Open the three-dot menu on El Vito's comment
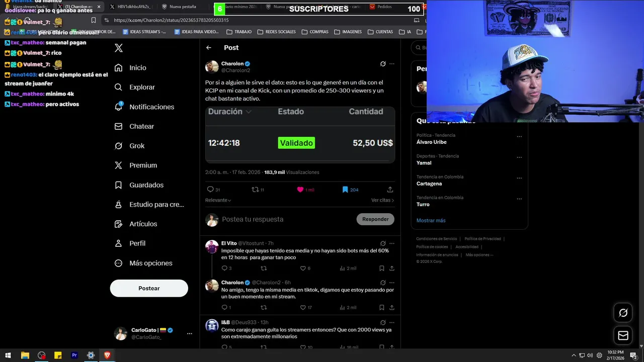This screenshot has height=362, width=644. coord(392,243)
